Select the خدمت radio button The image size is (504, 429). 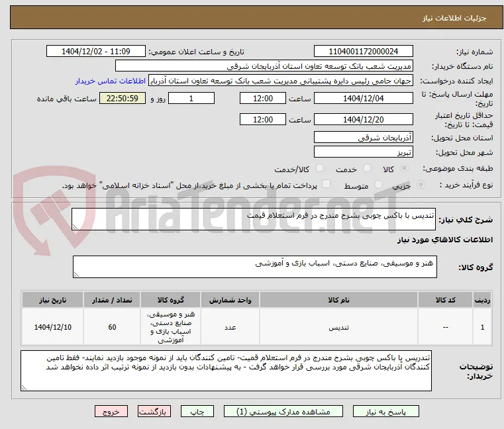(x=367, y=168)
